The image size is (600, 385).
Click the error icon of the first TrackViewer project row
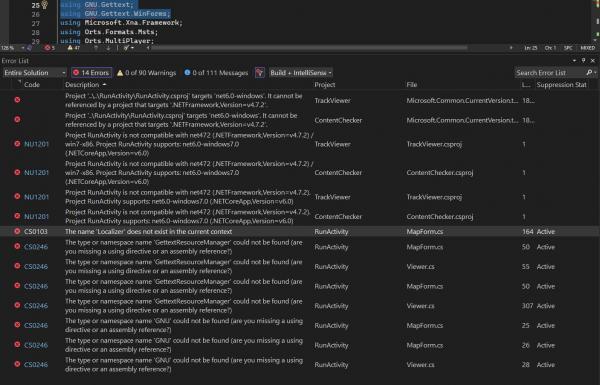pyautogui.click(x=17, y=100)
